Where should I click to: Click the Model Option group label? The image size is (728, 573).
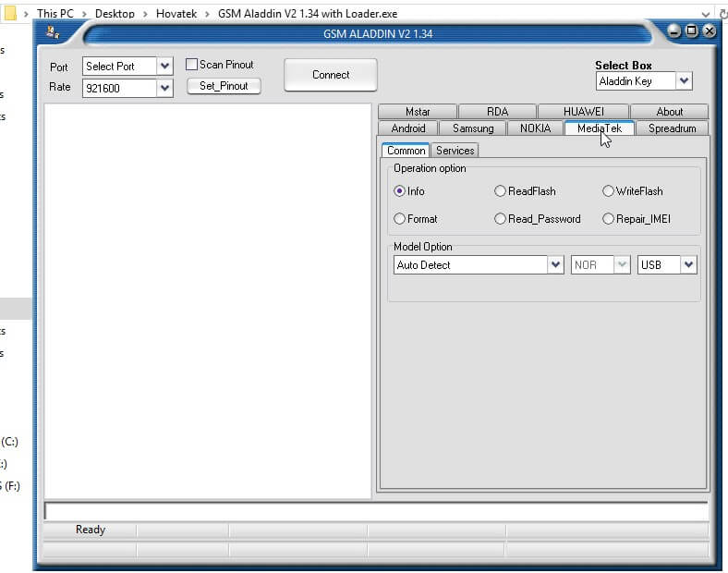click(422, 247)
